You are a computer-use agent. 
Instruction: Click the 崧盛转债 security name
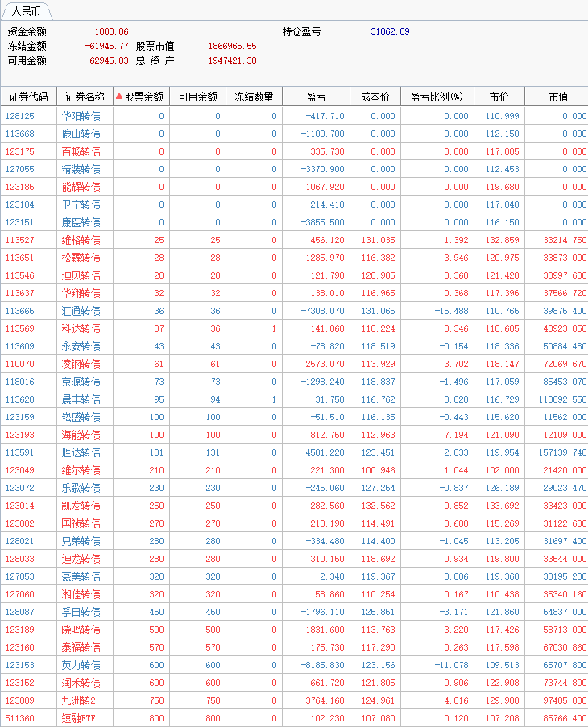point(81,417)
